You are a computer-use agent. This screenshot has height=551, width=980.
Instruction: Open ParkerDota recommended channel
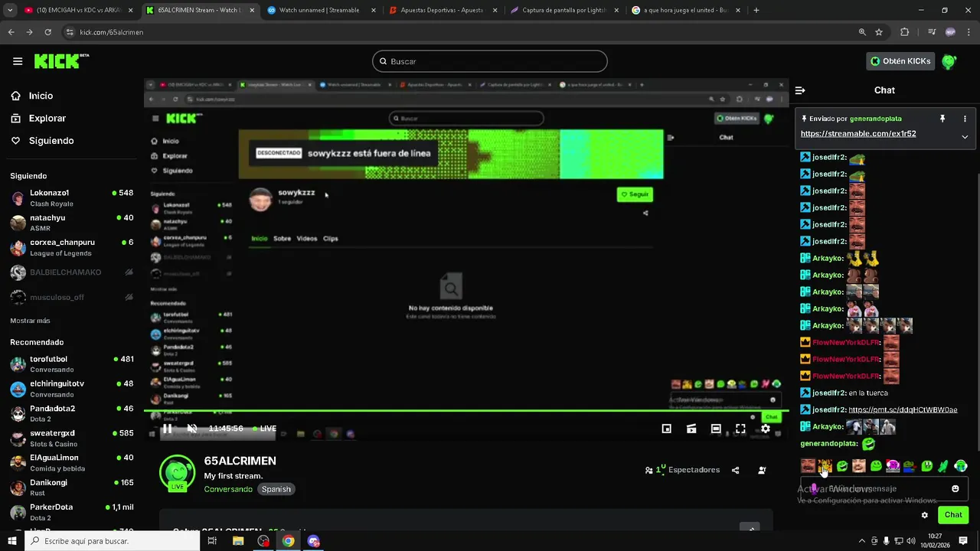[72, 512]
